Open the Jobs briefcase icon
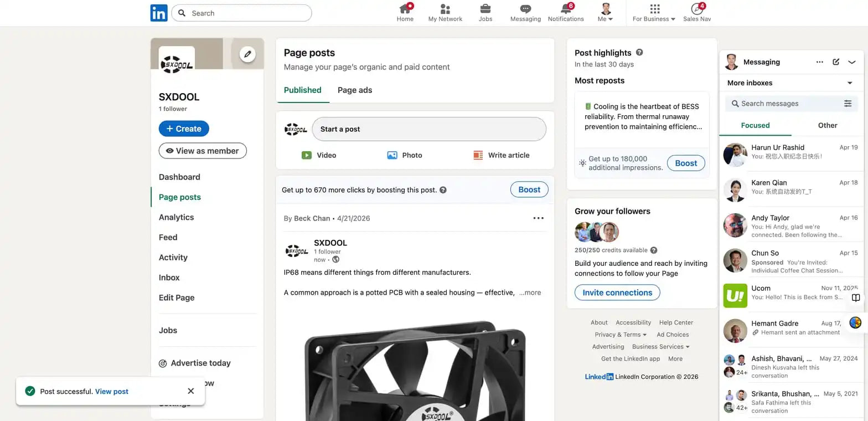 [x=485, y=9]
